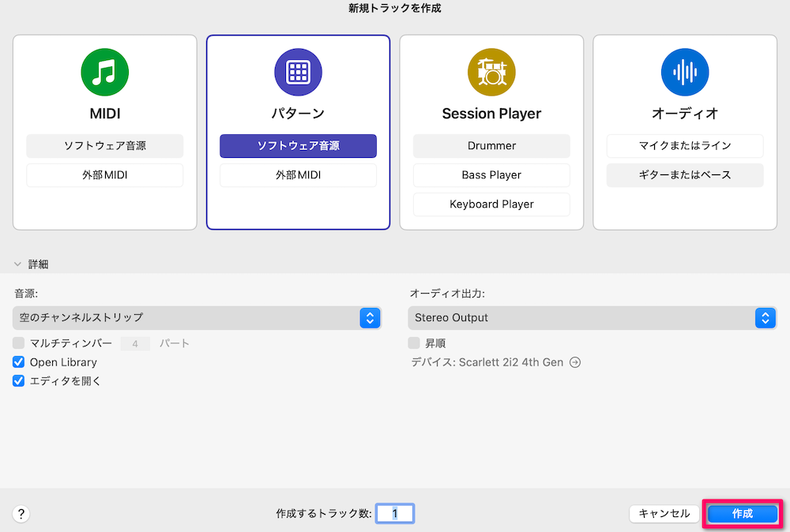Select ソフトウェア音源 under MIDI
The width and height of the screenshot is (790, 532).
click(104, 146)
